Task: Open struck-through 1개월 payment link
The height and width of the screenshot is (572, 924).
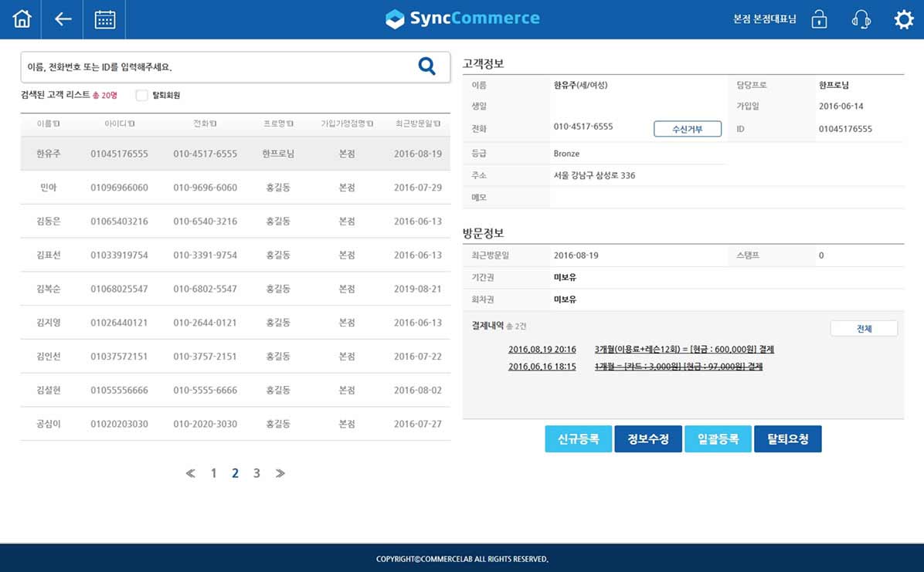Action: (679, 367)
